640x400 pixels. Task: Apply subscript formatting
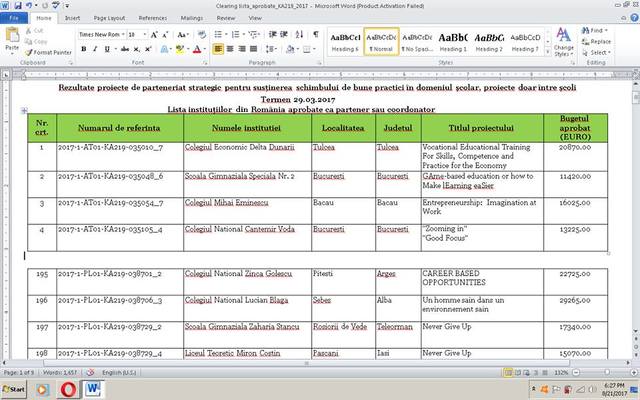(x=137, y=49)
